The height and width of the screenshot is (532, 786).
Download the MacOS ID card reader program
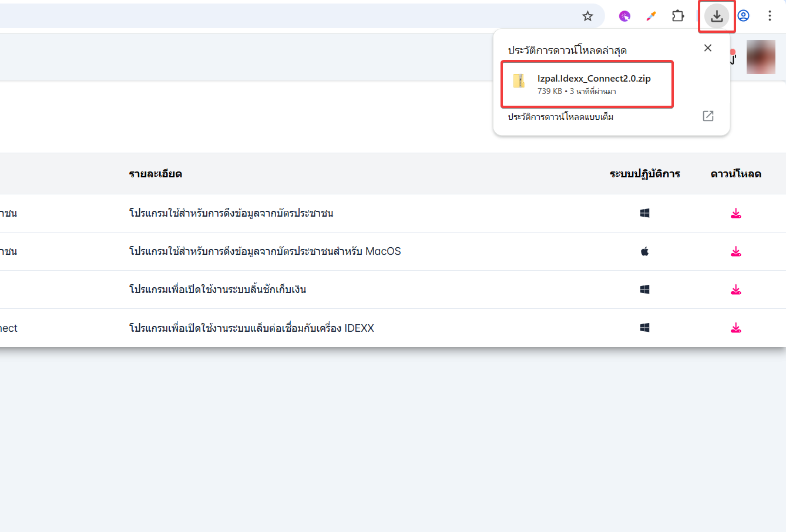[x=735, y=251]
